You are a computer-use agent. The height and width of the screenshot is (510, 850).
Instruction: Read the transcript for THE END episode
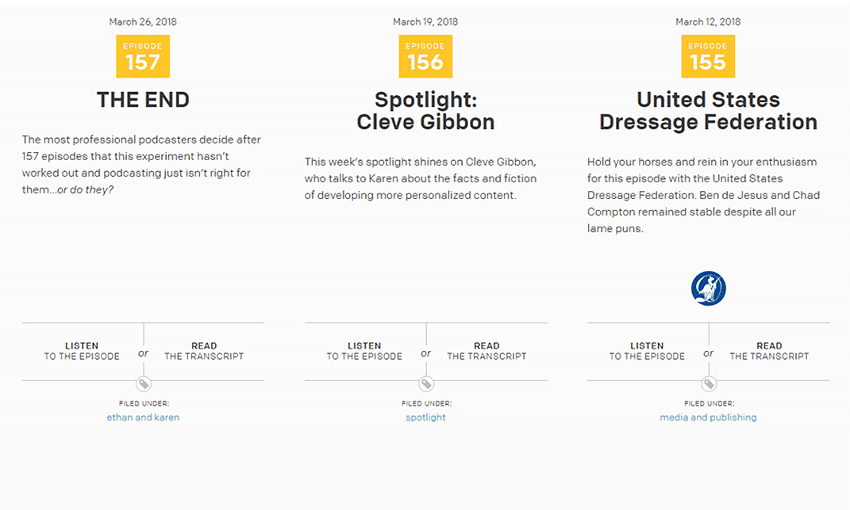[204, 351]
